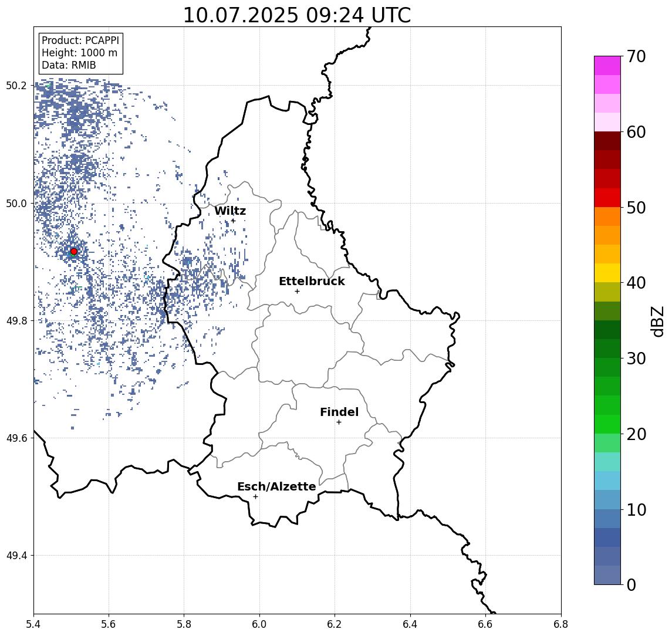Click the colorbar tick label 20
The height and width of the screenshot is (636, 672).
[636, 434]
